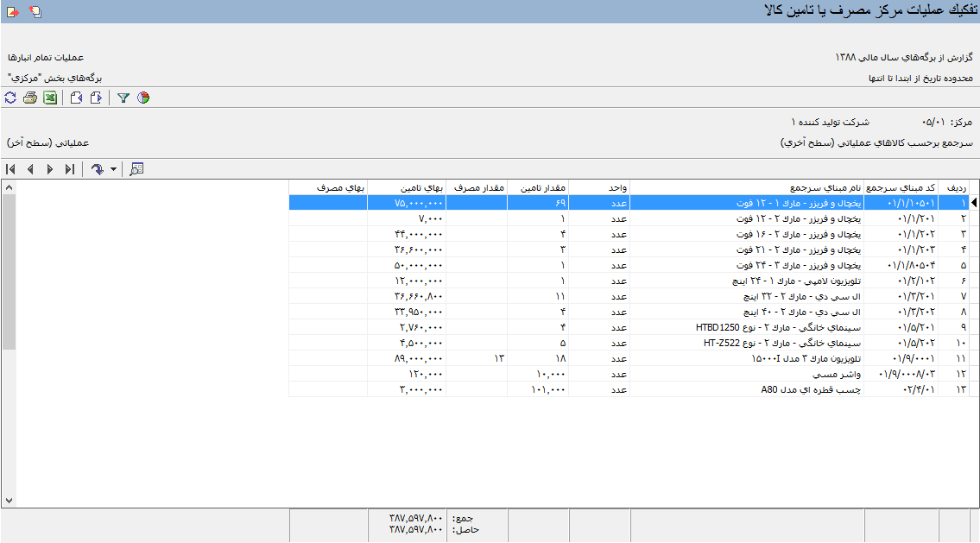
Task: Click the search/find icon beside navigation
Action: (x=136, y=169)
